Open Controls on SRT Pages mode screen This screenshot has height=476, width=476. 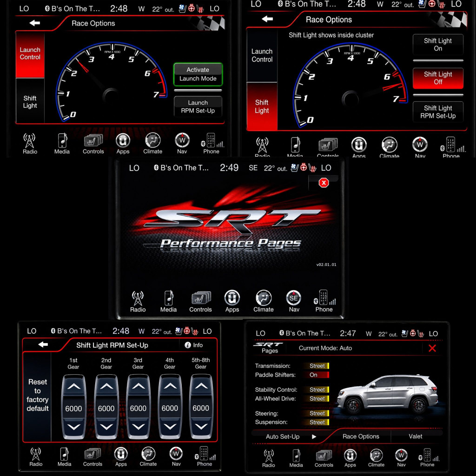pos(324,458)
